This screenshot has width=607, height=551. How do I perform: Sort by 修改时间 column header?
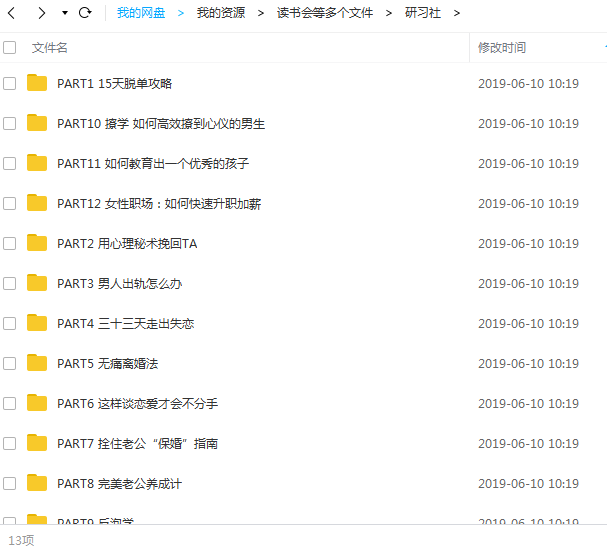pyautogui.click(x=501, y=47)
